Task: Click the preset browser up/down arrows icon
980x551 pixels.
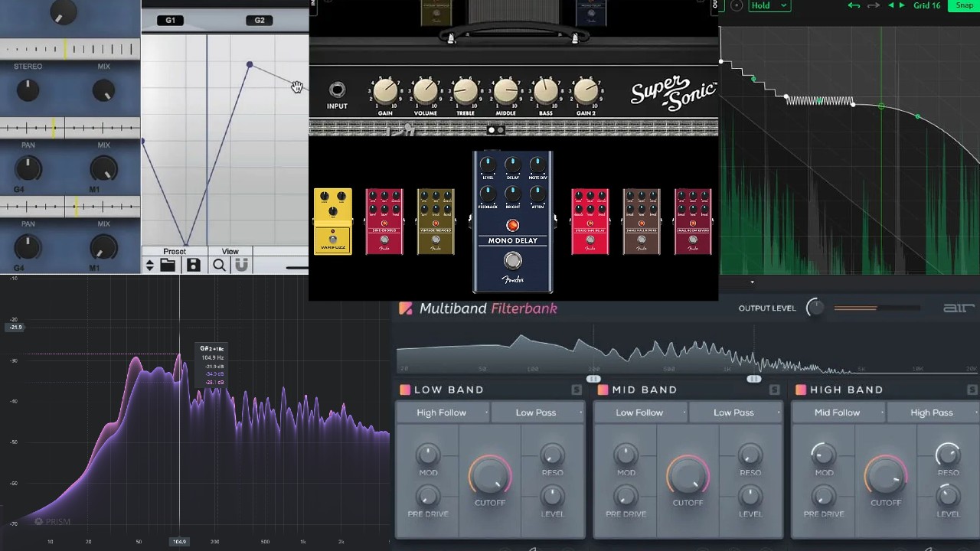Action: 150,265
